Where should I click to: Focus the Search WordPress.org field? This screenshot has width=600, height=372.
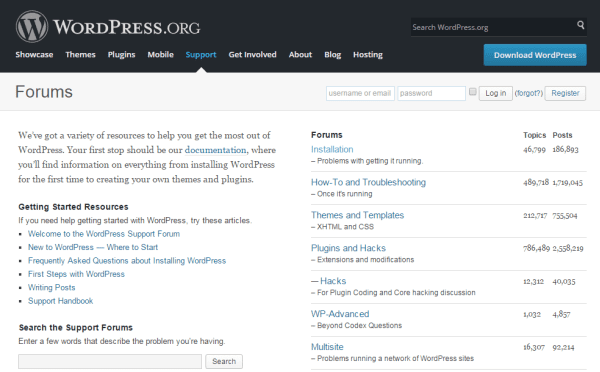pos(493,27)
